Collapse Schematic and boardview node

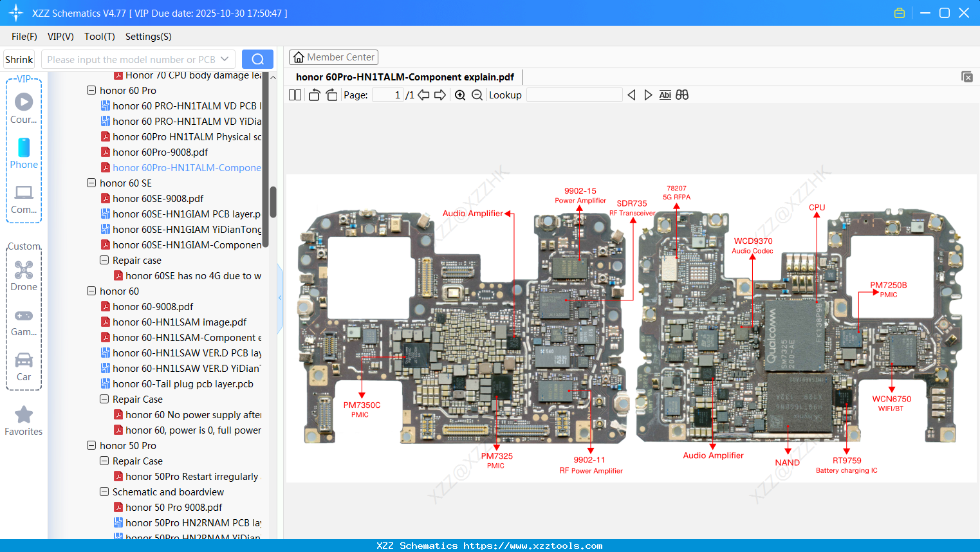(x=104, y=492)
